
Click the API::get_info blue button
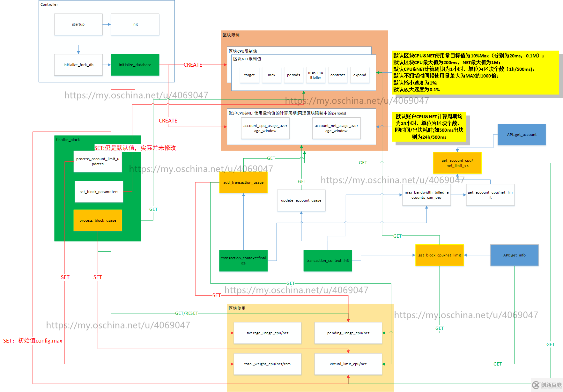514,255
